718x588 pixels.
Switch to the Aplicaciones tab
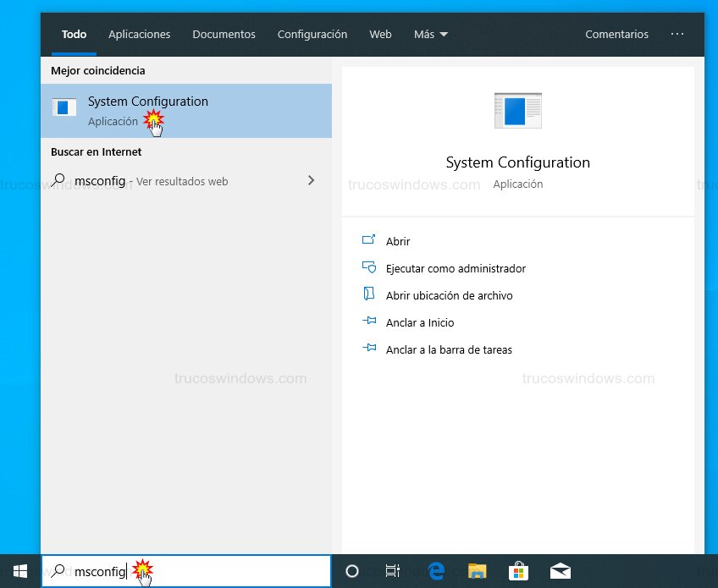point(139,34)
